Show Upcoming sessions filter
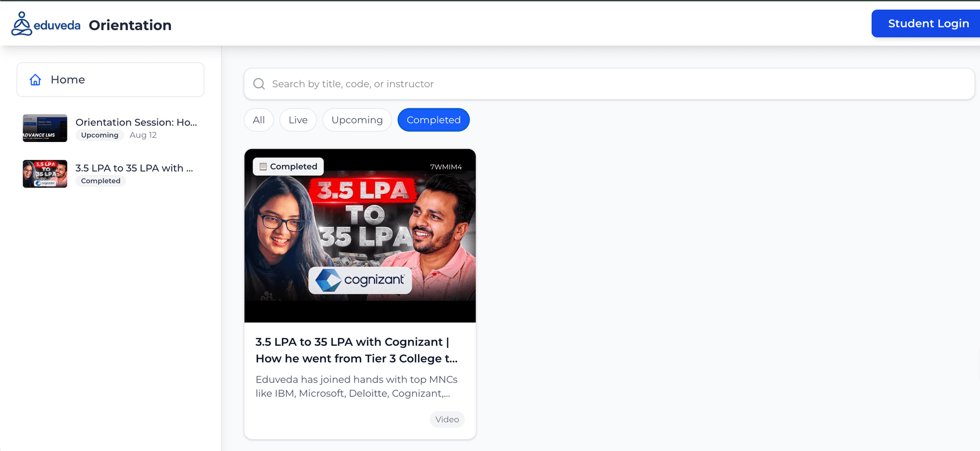This screenshot has height=451, width=980. pyautogui.click(x=357, y=120)
